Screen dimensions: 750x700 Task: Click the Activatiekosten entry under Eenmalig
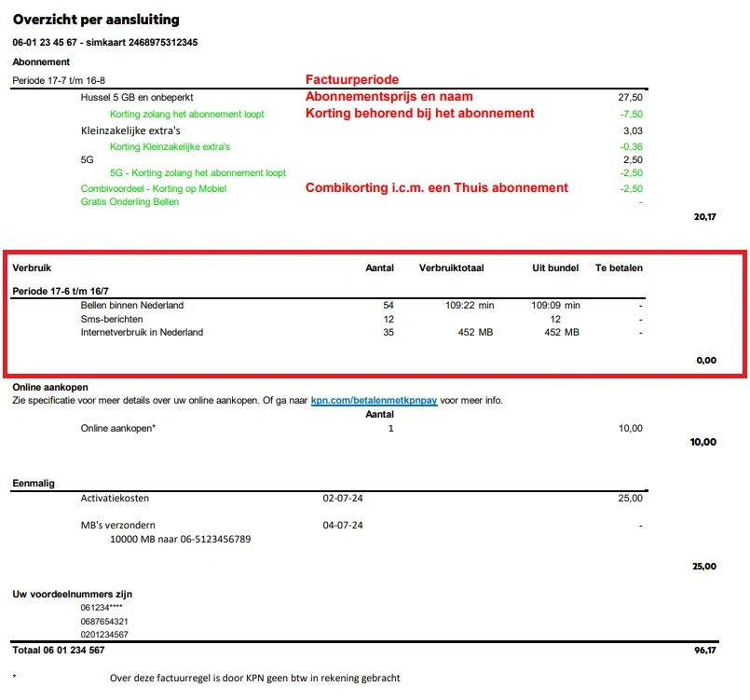click(115, 498)
